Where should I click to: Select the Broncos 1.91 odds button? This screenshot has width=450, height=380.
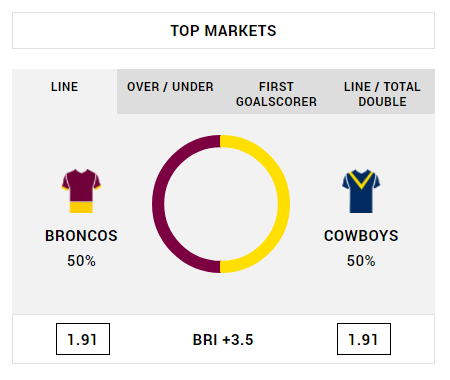tap(83, 339)
